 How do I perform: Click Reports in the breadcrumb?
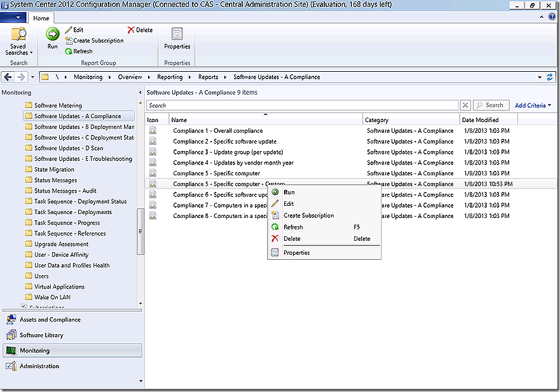tap(208, 77)
